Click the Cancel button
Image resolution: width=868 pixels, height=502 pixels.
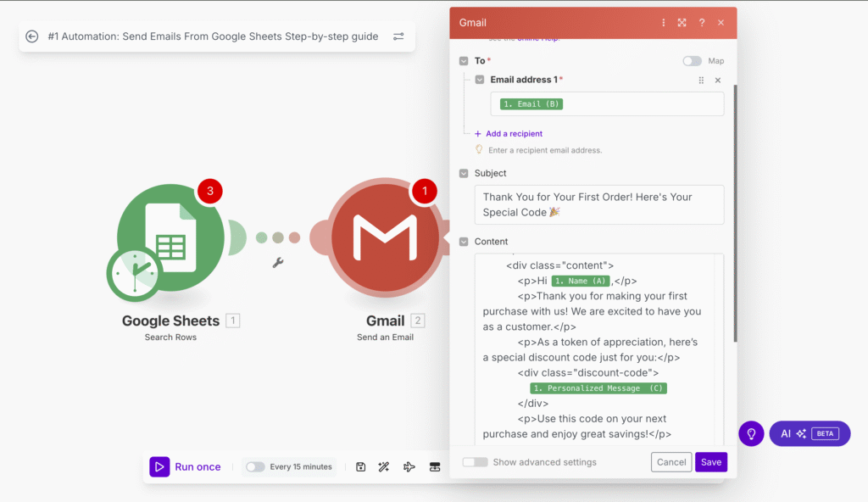click(x=671, y=462)
